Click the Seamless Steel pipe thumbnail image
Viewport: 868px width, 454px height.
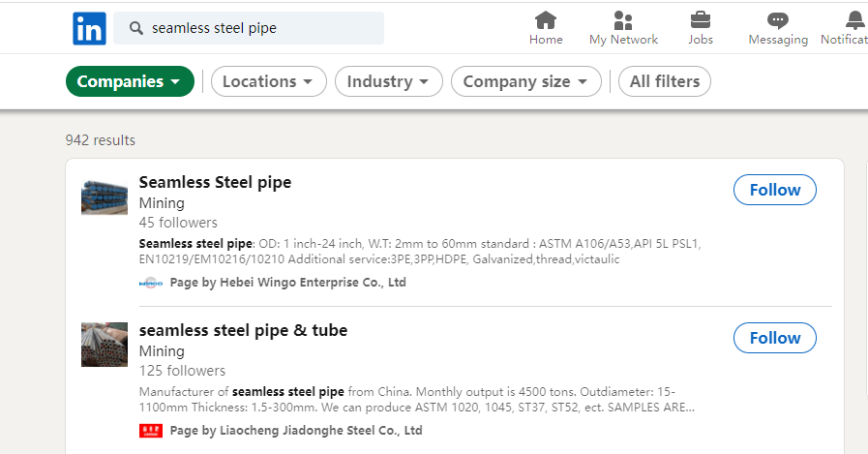click(105, 197)
